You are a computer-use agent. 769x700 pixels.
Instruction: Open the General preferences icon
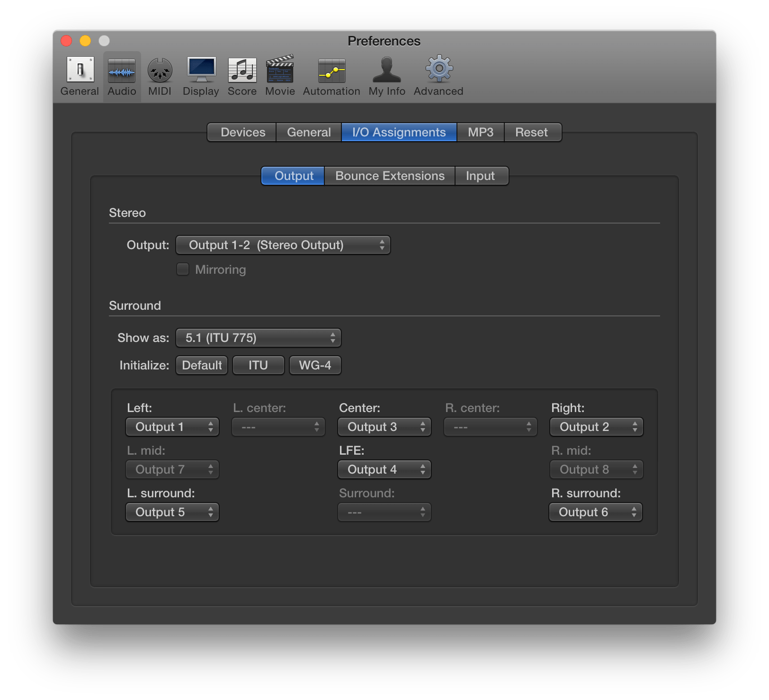coord(80,73)
